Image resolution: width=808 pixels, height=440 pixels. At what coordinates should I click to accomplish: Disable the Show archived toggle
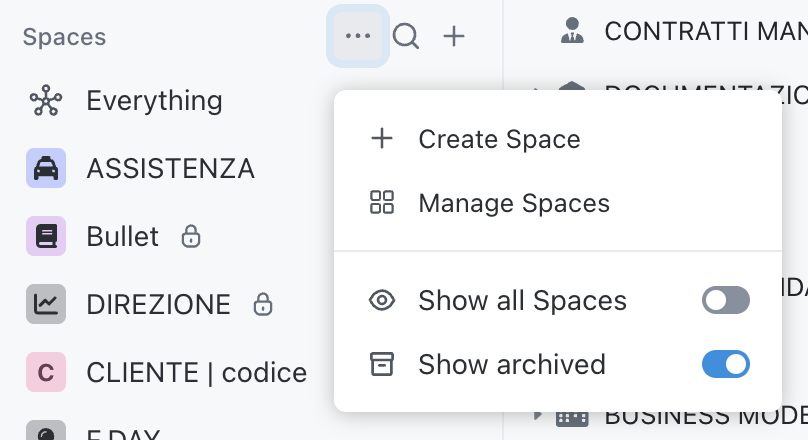point(726,364)
